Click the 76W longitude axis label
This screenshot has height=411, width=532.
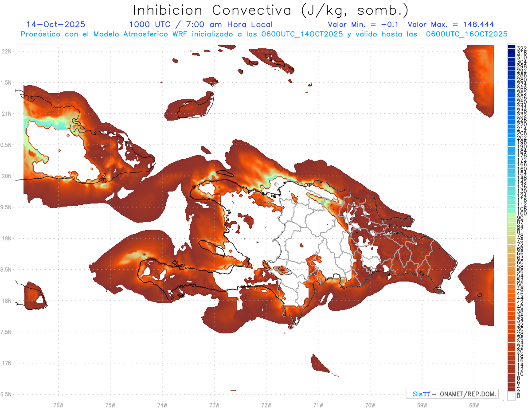58,404
